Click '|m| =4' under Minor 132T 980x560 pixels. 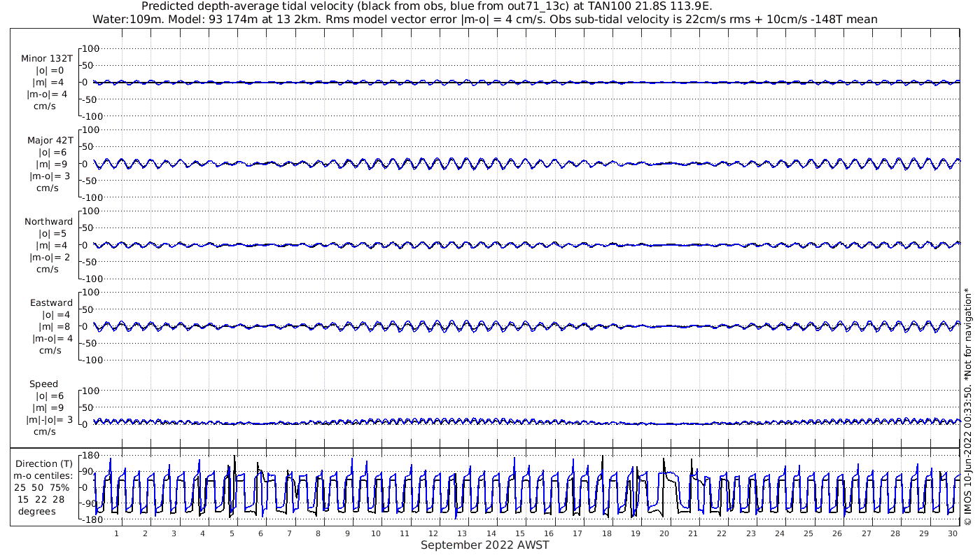47,83
